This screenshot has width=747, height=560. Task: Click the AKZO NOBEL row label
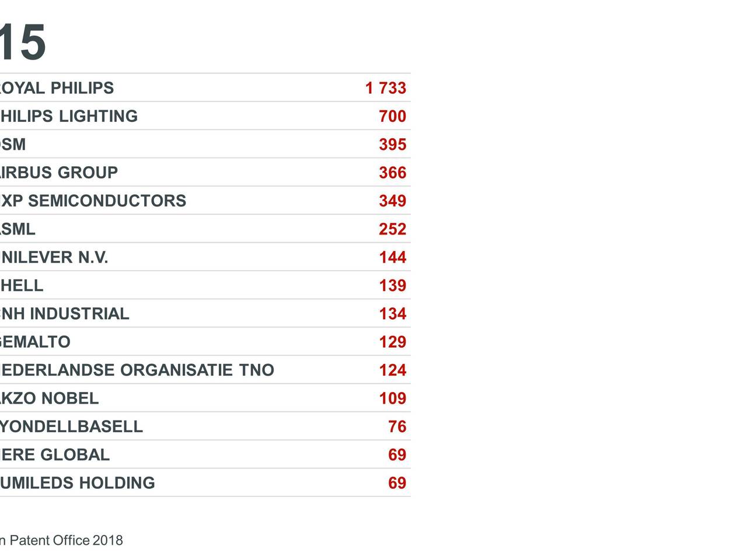tap(49, 398)
